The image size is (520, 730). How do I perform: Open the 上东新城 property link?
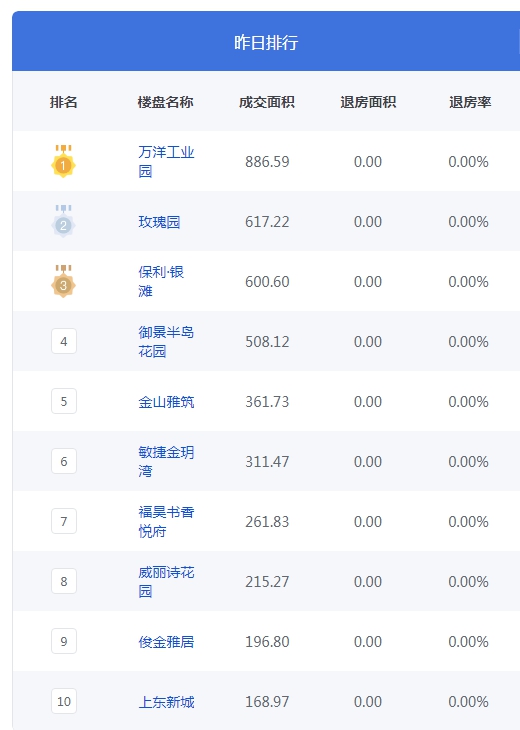[166, 702]
